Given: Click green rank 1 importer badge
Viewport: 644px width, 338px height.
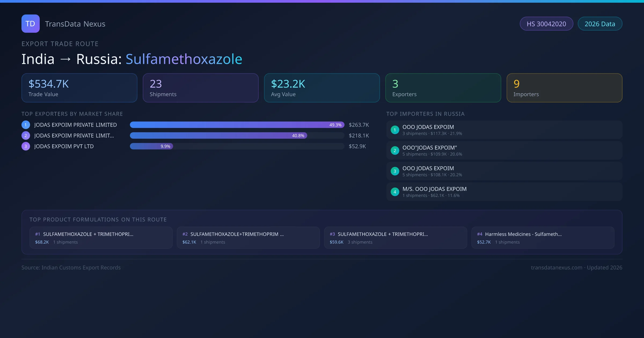Looking at the screenshot, I should click(x=395, y=130).
